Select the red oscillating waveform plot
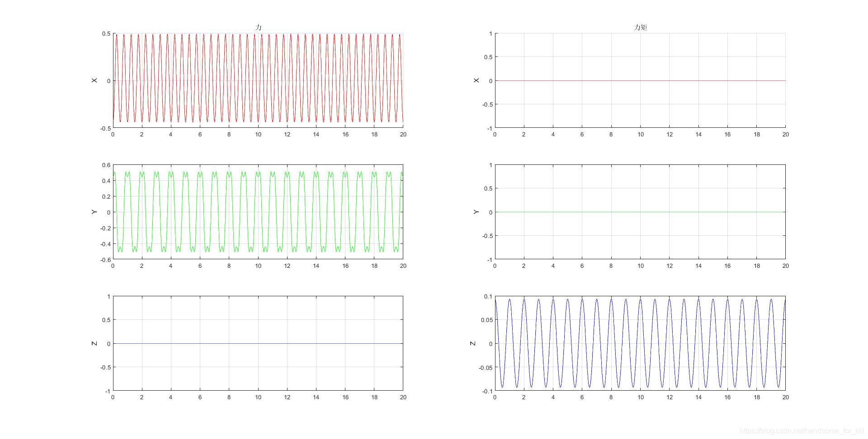This screenshot has width=868, height=439. pos(258,80)
